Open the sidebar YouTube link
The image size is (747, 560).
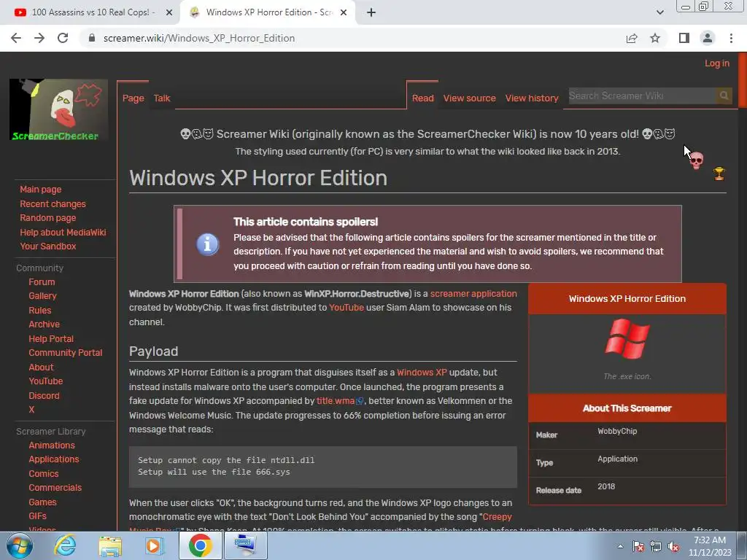(46, 381)
